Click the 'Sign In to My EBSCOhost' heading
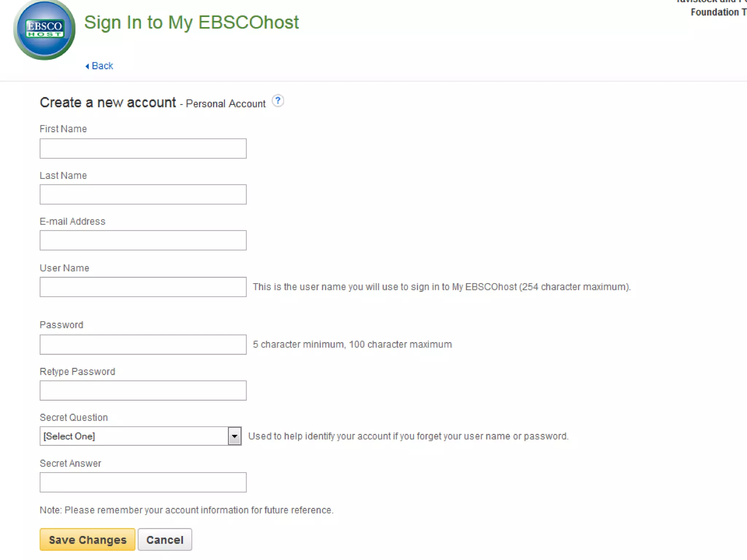 click(191, 22)
